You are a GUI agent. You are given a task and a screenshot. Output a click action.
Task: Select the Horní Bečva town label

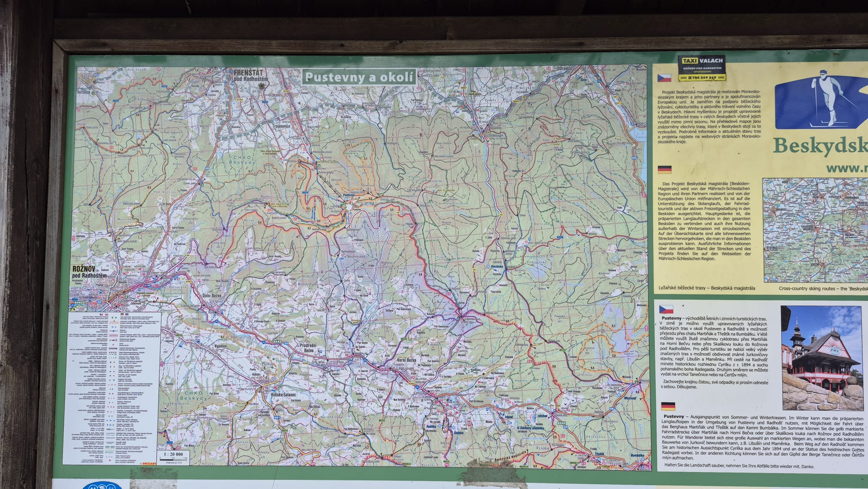coord(406,360)
